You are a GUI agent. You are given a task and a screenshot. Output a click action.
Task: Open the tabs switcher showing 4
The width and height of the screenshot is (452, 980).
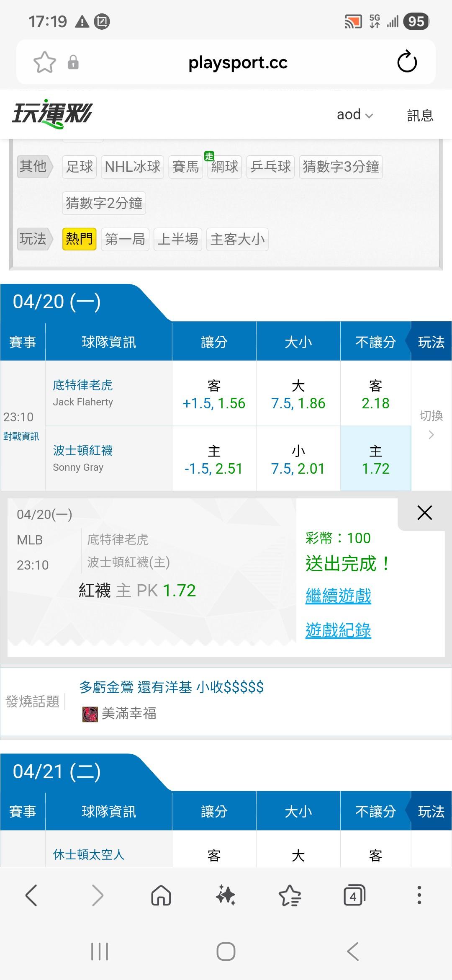[354, 895]
